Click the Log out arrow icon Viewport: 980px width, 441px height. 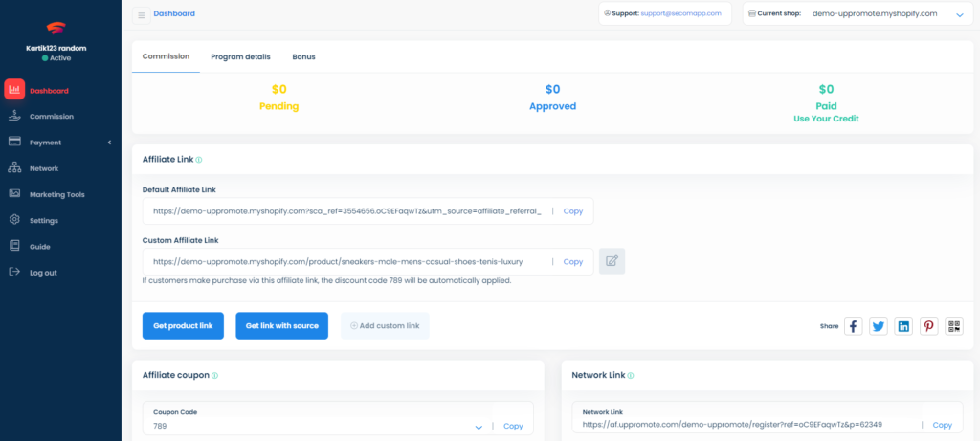(14, 272)
